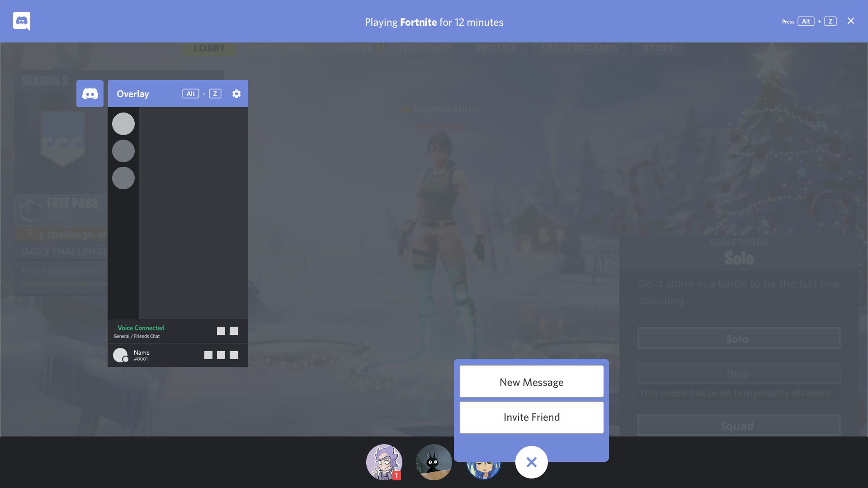Click the Discord overlay settings gear icon
Viewport: 868px width, 488px height.
click(x=236, y=94)
